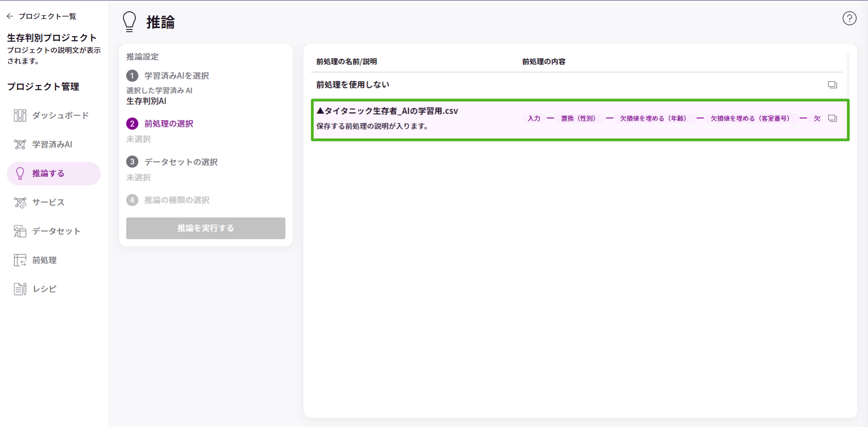Open レシピ menu label
The width and height of the screenshot is (868, 427).
point(44,289)
